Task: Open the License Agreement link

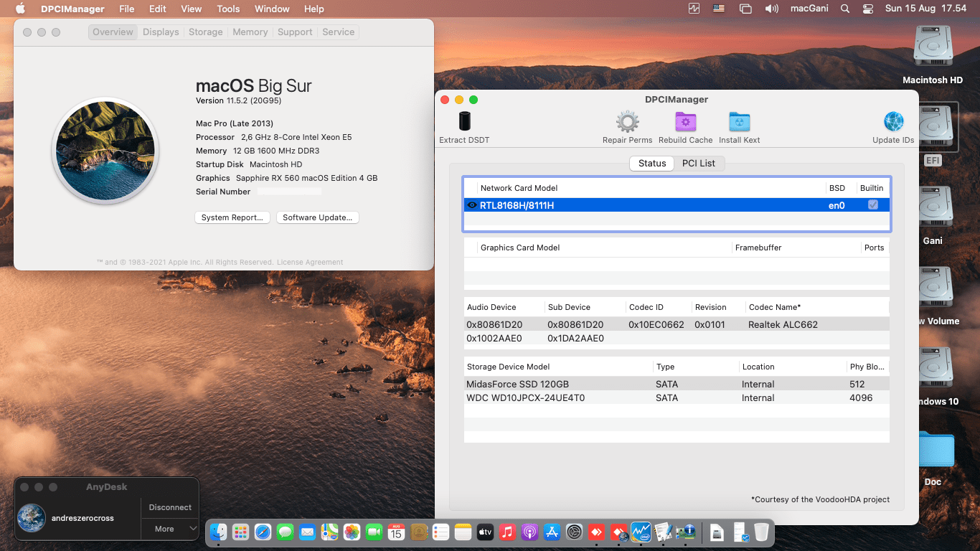Action: (310, 263)
